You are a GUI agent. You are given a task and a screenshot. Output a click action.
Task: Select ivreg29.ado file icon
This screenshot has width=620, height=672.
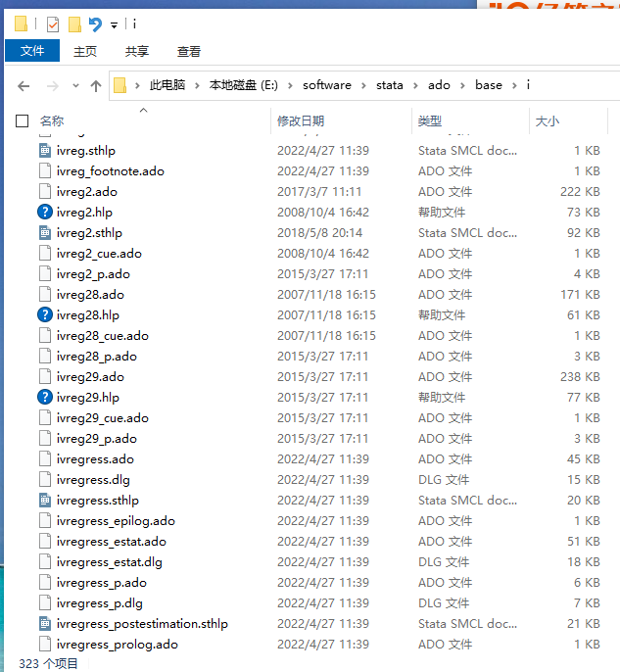pos(45,377)
